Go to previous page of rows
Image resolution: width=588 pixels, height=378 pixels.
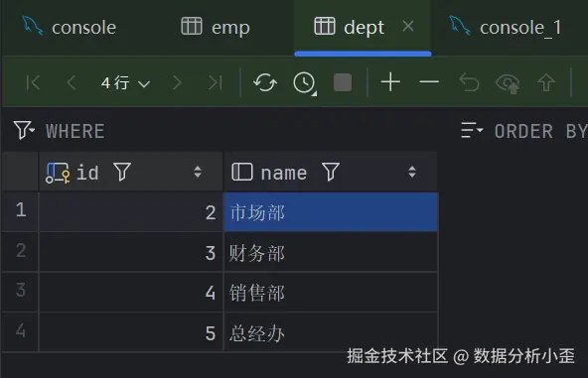click(x=72, y=82)
